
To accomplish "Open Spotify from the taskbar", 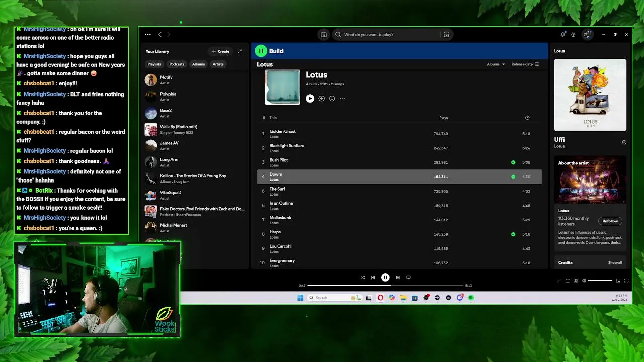I will [471, 298].
